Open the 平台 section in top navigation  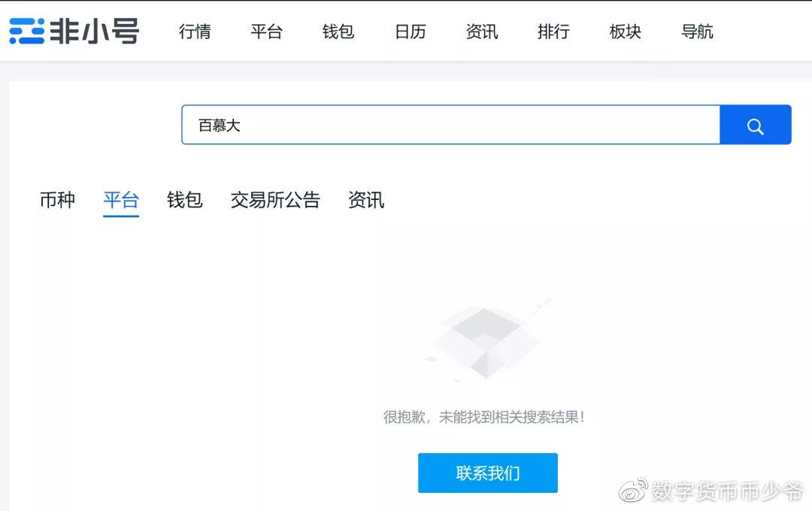coord(267,32)
